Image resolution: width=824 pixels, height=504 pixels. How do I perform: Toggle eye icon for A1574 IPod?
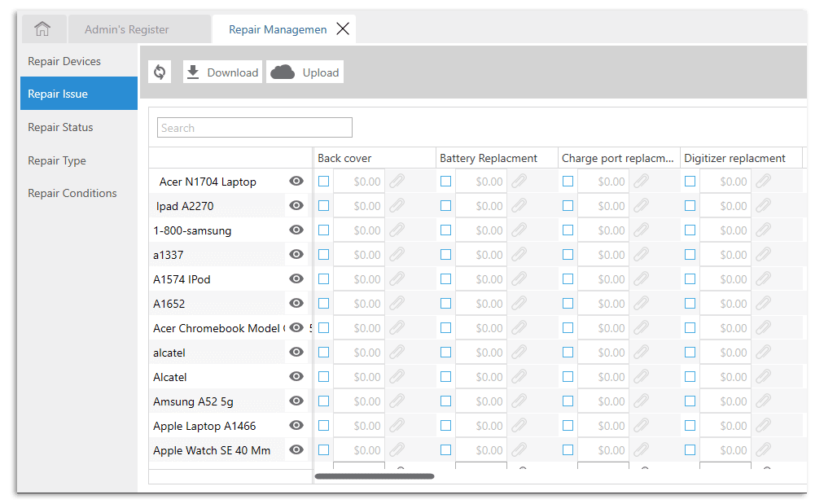point(296,278)
